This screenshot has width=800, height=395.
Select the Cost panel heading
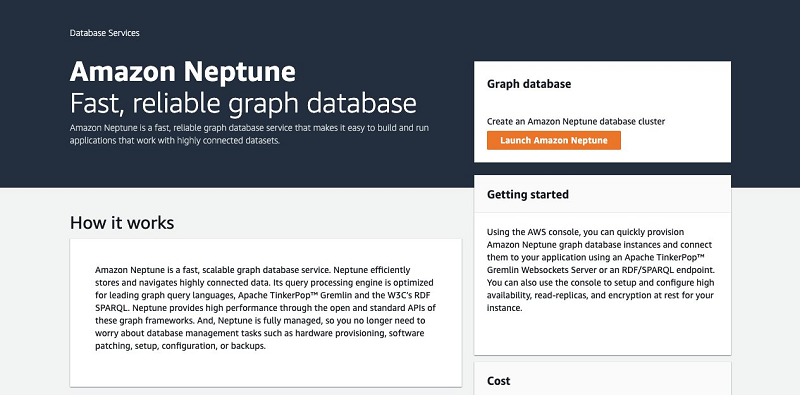tap(498, 381)
